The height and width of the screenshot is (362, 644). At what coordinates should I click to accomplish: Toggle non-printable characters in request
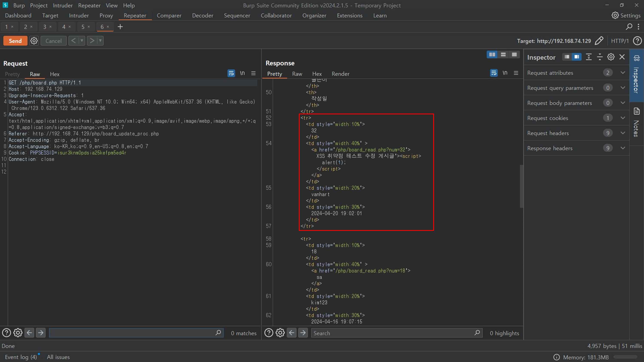[242, 73]
